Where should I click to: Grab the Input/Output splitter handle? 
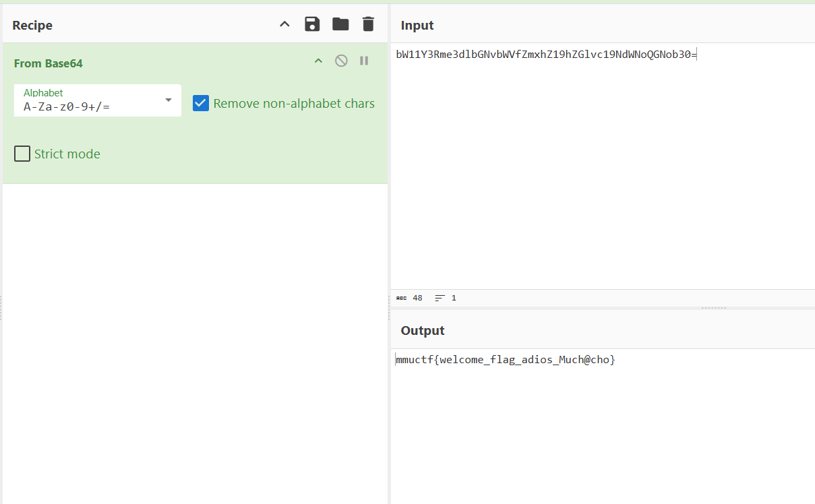(x=713, y=308)
